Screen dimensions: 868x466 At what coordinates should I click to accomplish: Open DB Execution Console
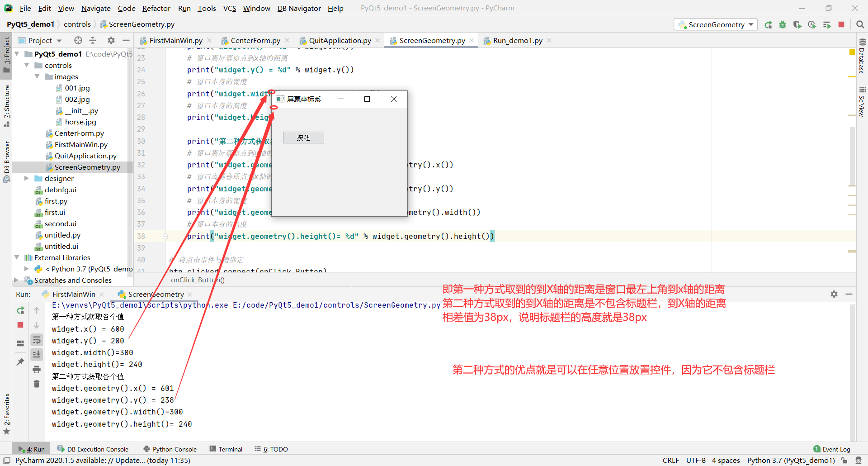[x=93, y=449]
